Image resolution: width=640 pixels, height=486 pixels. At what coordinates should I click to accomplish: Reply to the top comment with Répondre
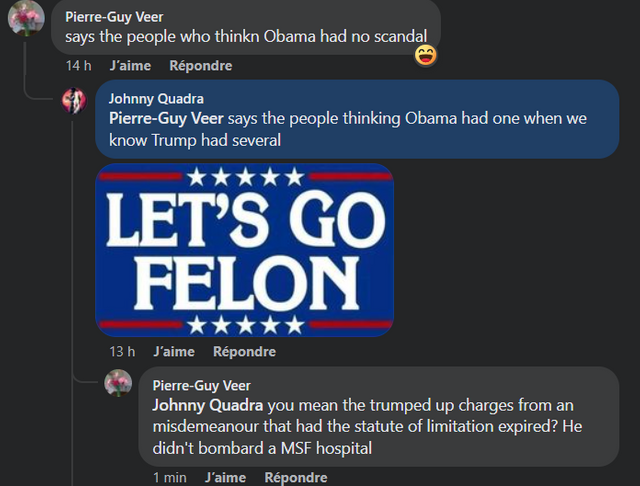(200, 66)
